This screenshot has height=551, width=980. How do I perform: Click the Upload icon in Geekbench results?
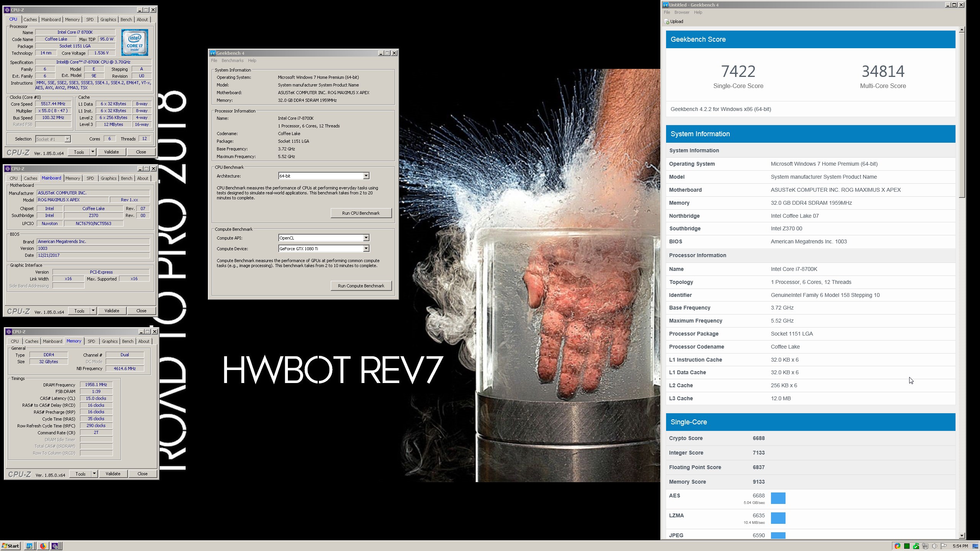click(x=666, y=21)
